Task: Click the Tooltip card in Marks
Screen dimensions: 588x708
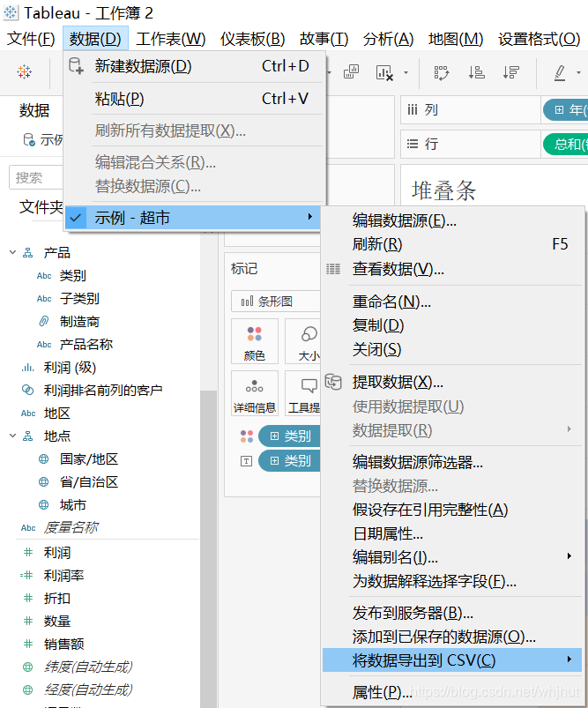Action: pyautogui.click(x=302, y=393)
